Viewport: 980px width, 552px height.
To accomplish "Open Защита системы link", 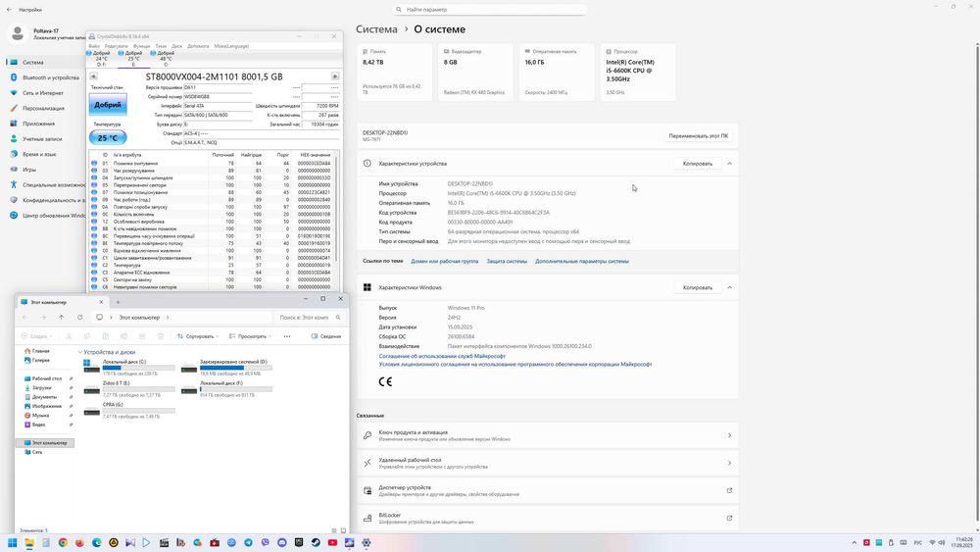I will [x=507, y=262].
